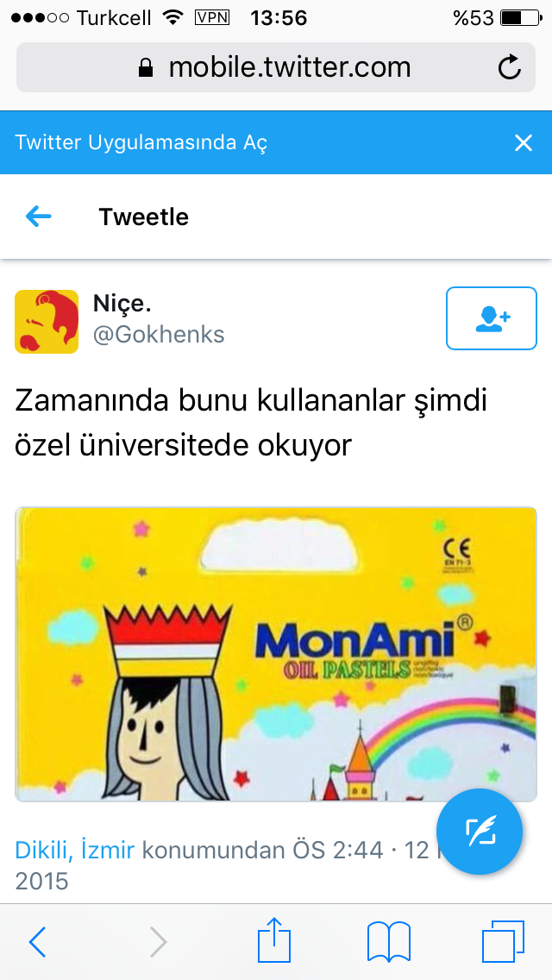View the Niçe. profile avatar
Screen dimensions: 552x980
(x=47, y=322)
